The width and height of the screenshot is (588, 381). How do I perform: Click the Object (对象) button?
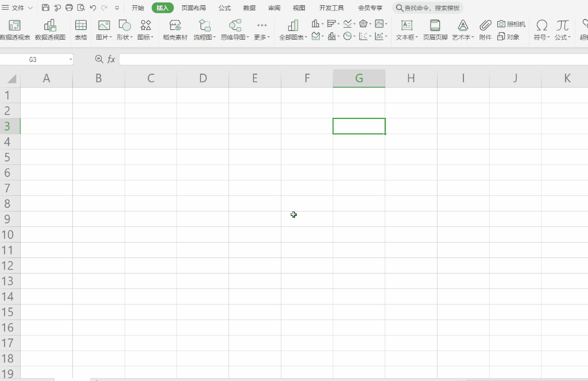click(x=509, y=37)
